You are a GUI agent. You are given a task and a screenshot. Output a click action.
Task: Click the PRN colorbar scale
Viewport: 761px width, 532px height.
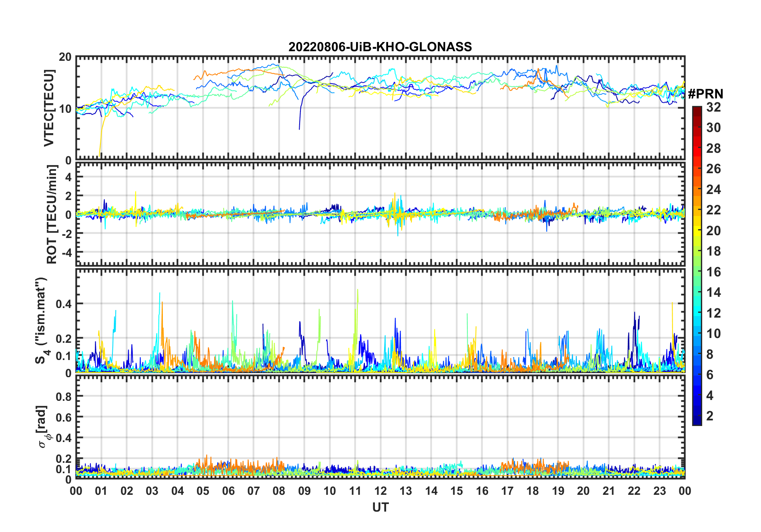pyautogui.click(x=697, y=266)
